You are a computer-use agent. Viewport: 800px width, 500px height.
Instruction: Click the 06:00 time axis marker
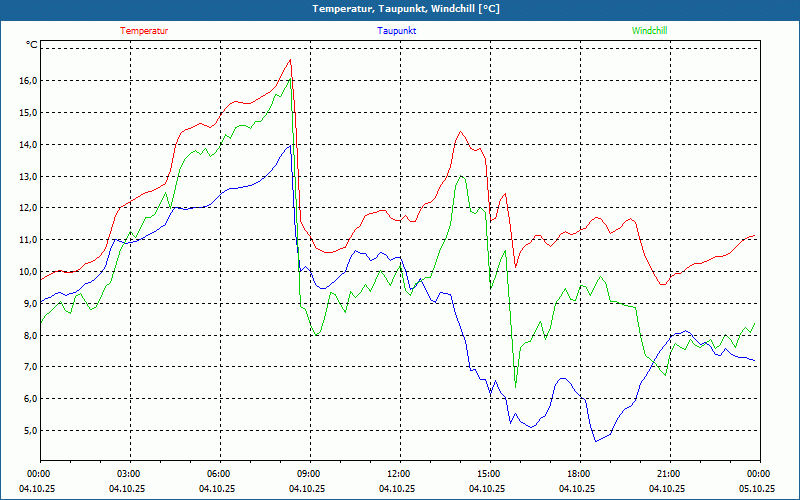(x=219, y=474)
